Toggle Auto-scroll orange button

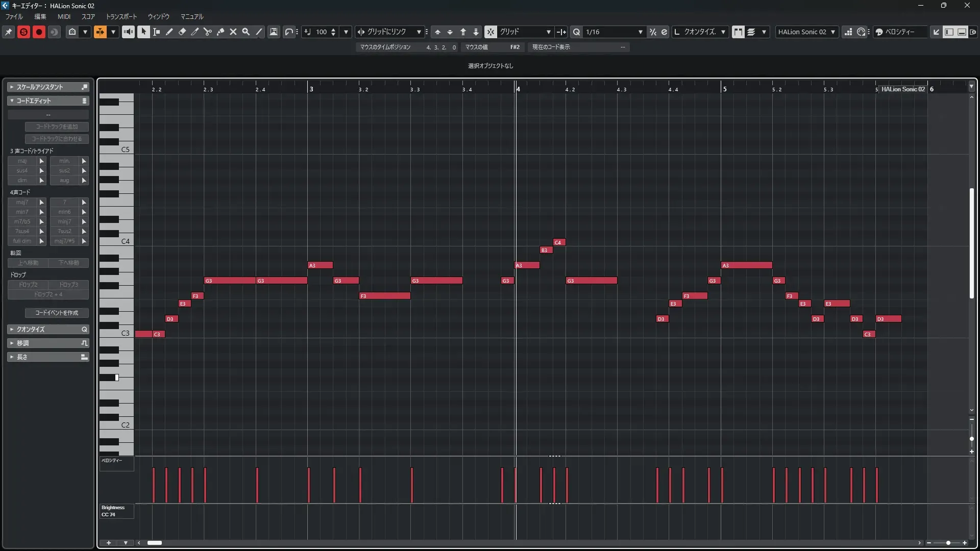pyautogui.click(x=100, y=32)
